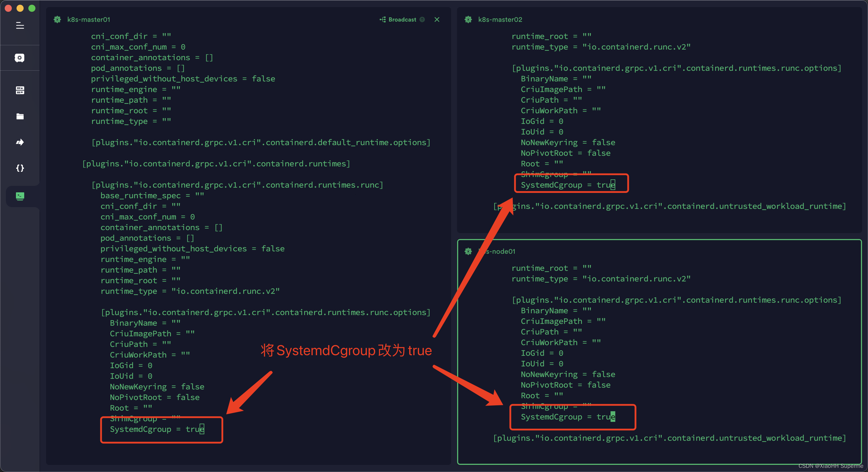The image size is (868, 472).
Task: Open the port forwarding arrow icon
Action: coord(20,142)
